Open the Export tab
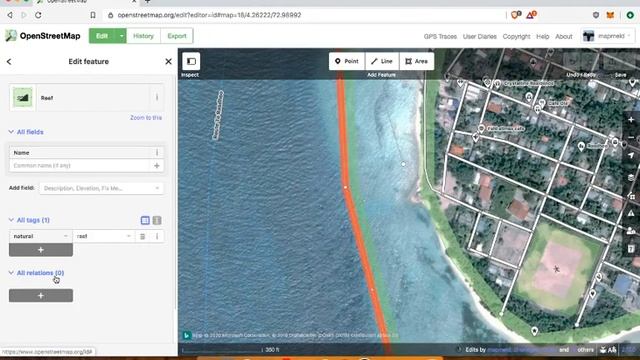The width and height of the screenshot is (640, 360). [x=177, y=36]
